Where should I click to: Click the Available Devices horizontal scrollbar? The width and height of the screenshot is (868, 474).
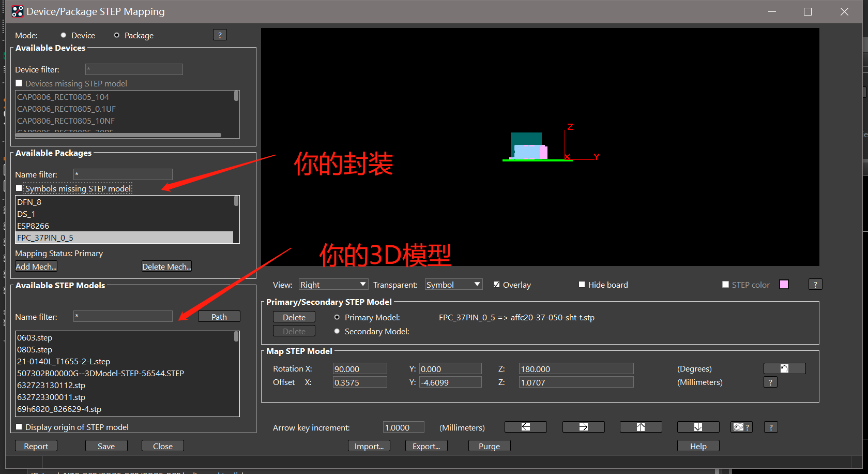tap(119, 135)
